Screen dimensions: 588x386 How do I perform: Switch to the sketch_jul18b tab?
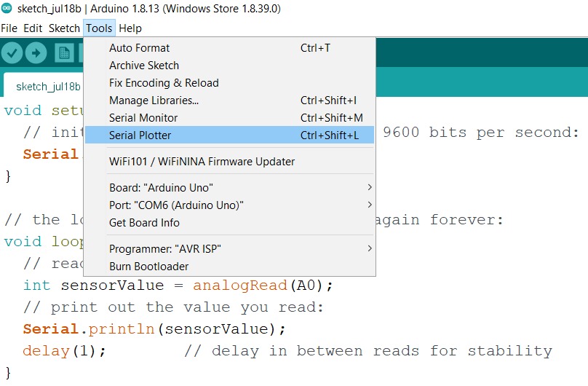tap(44, 86)
